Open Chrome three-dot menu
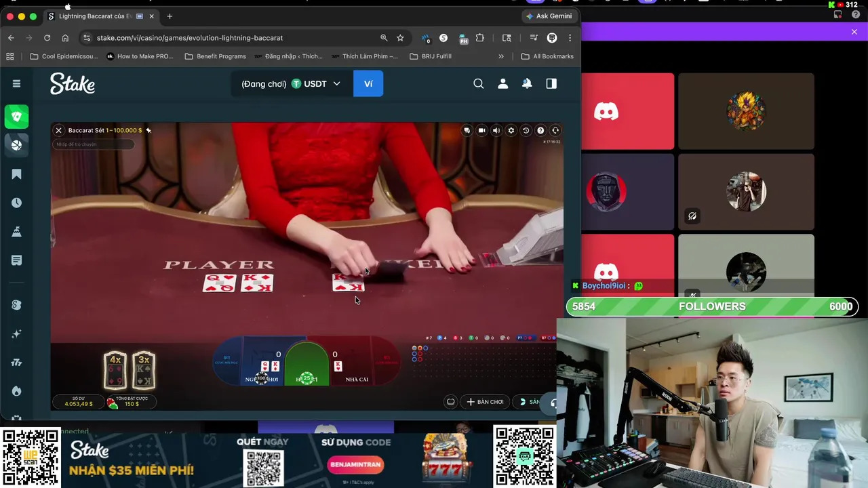The image size is (868, 488). tap(570, 38)
